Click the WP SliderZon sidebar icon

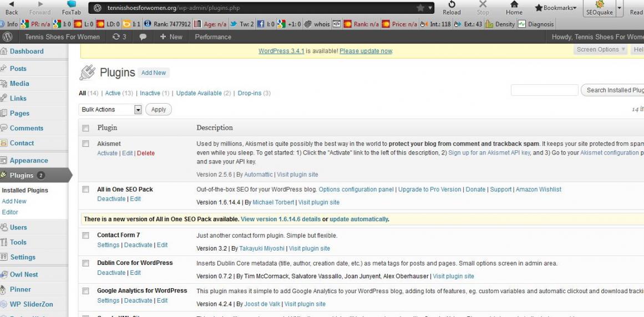pos(4,304)
